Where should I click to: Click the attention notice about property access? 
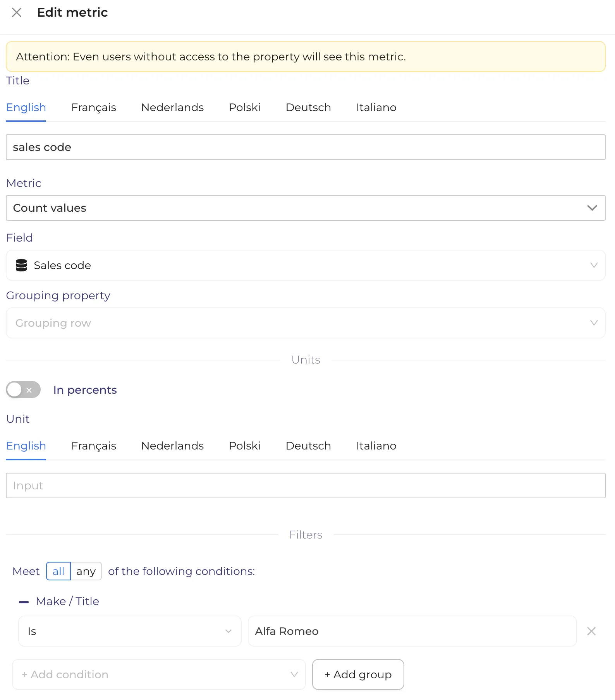click(306, 57)
